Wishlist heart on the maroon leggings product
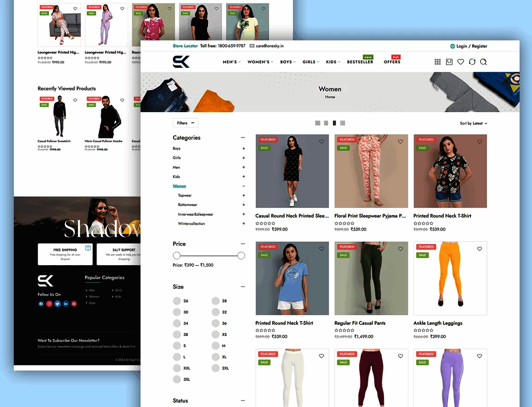The height and width of the screenshot is (407, 532). coord(400,356)
